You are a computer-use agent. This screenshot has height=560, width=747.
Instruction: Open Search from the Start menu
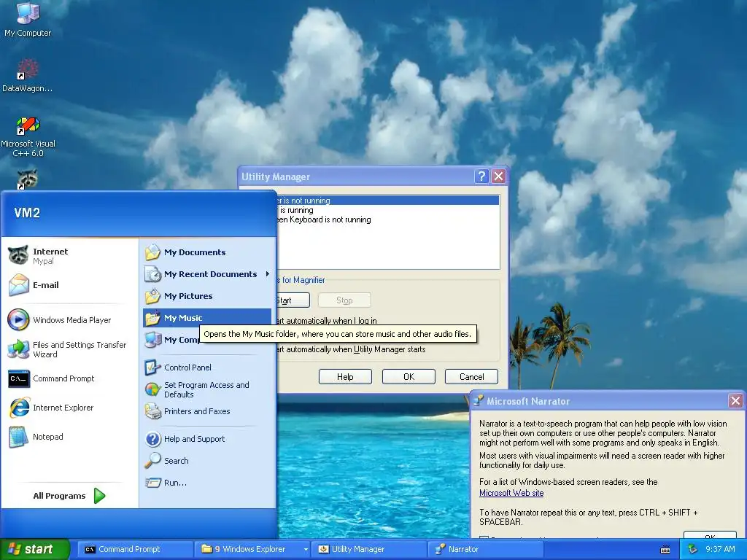tap(207, 461)
